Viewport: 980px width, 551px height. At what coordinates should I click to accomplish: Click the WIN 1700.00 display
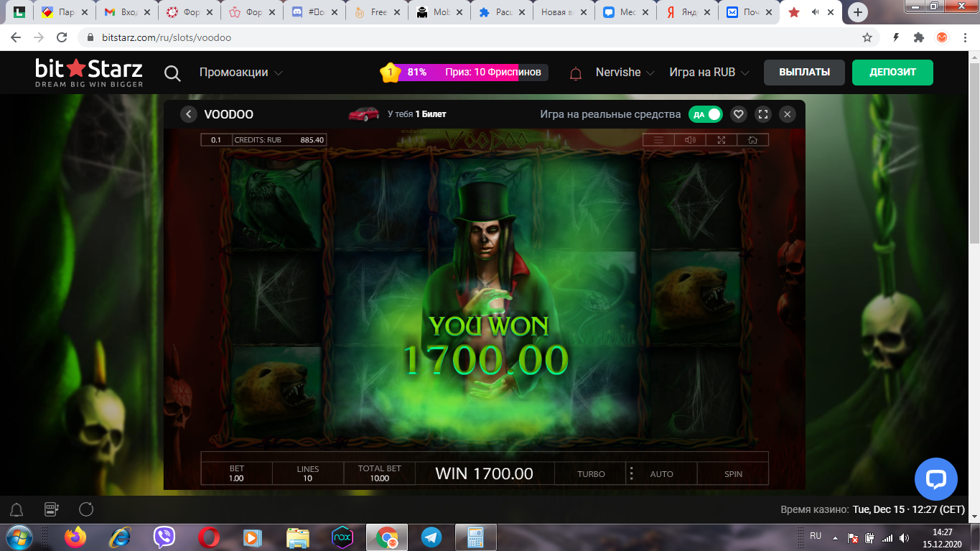[485, 473]
